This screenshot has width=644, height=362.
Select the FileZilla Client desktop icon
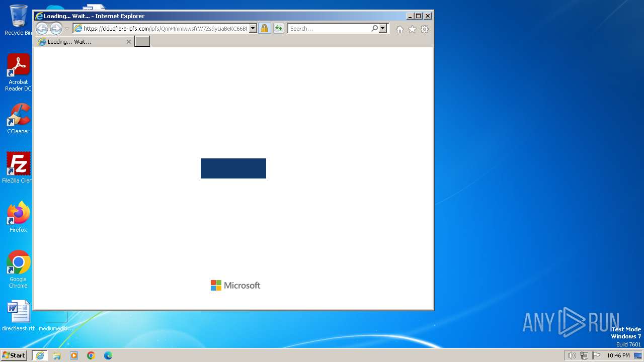[x=18, y=167]
